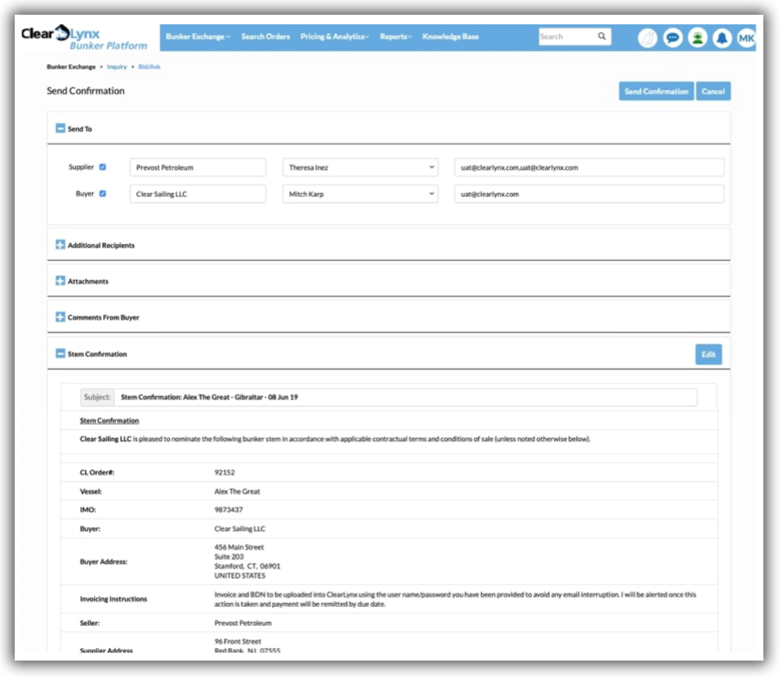
Task: Collapse the Send To section
Action: tap(60, 128)
